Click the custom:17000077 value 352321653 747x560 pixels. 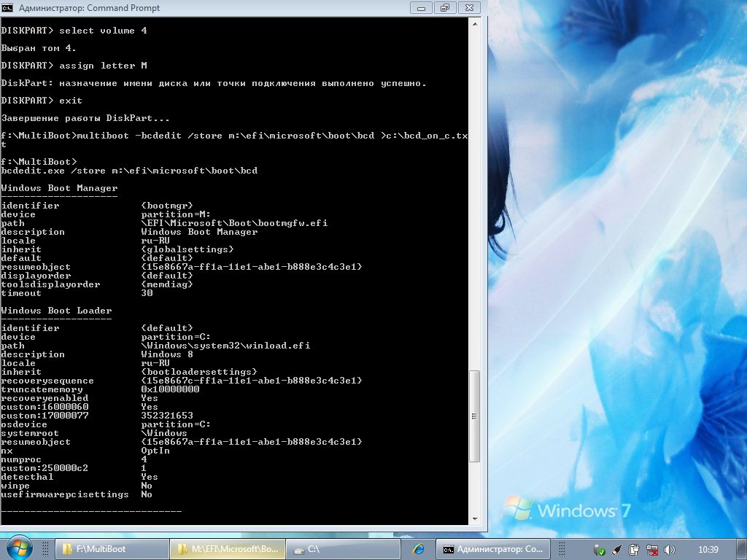point(167,415)
